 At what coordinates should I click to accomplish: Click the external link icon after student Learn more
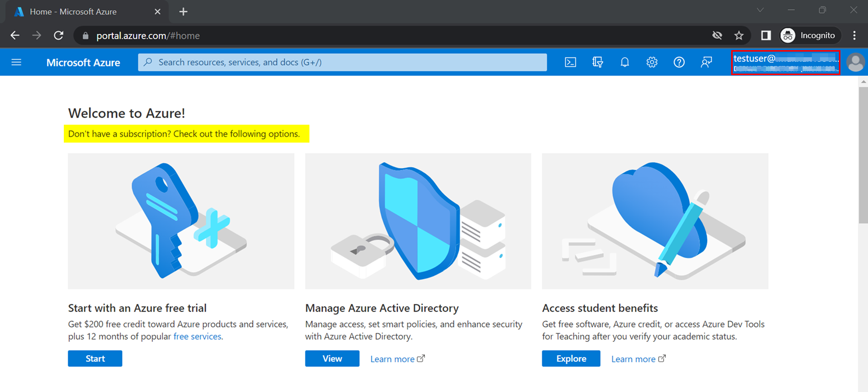(662, 358)
